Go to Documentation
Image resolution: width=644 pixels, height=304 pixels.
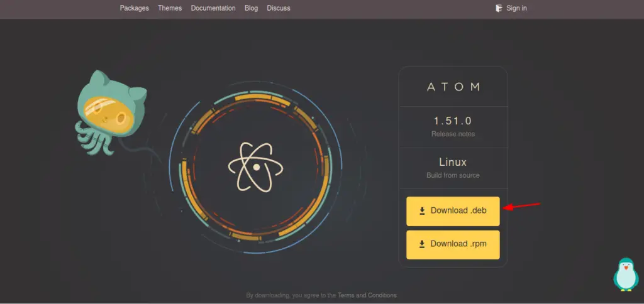click(213, 8)
